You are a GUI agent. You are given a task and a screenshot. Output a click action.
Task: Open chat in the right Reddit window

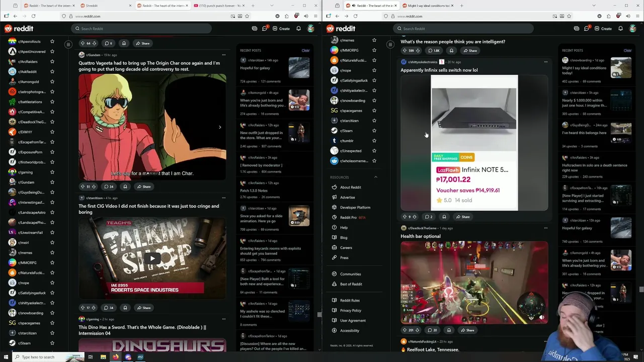(x=587, y=29)
